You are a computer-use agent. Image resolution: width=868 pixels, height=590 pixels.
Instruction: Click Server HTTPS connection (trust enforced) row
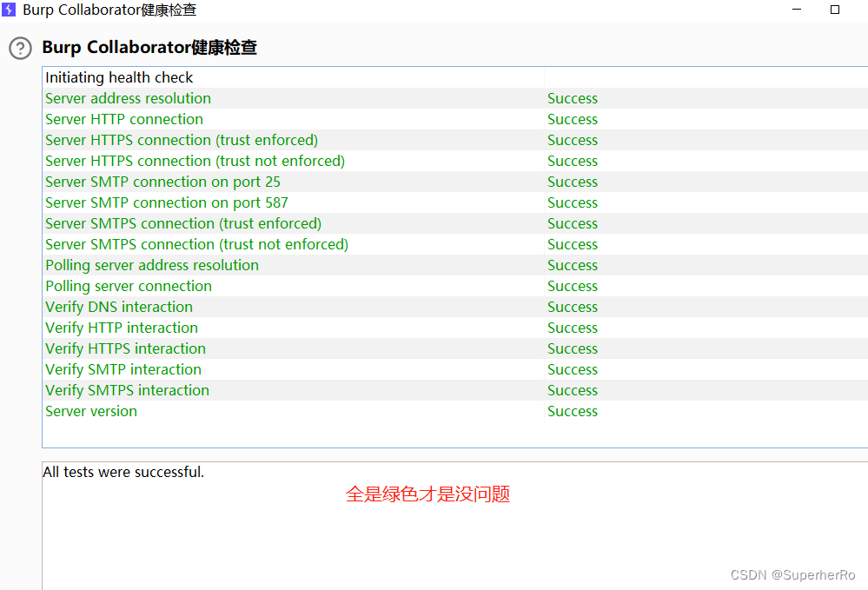click(181, 140)
